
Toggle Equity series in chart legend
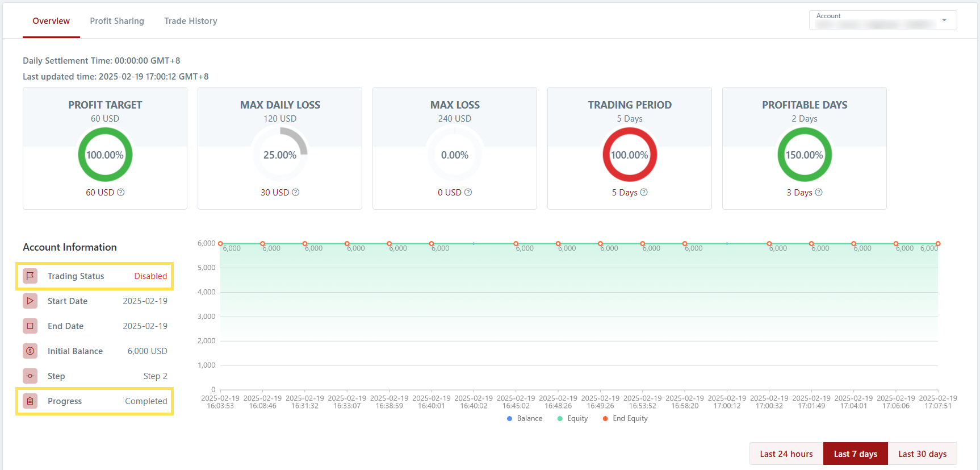[x=572, y=419]
